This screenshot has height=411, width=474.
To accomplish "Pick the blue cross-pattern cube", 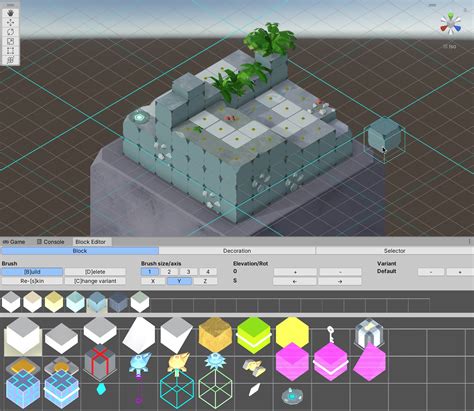I will (23, 390).
